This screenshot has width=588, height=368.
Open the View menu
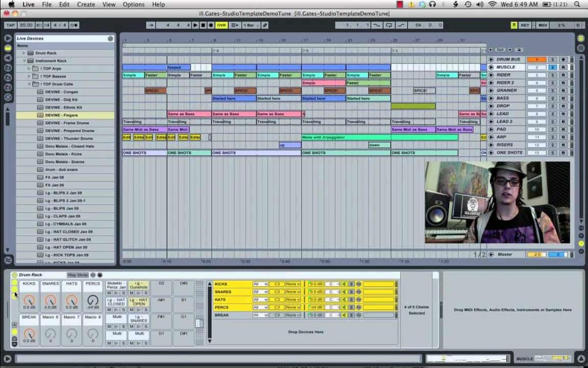click(109, 4)
